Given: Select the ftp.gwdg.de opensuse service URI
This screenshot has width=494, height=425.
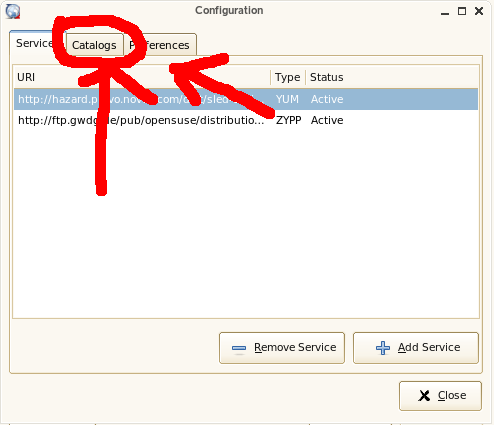Looking at the screenshot, I should click(141, 120).
